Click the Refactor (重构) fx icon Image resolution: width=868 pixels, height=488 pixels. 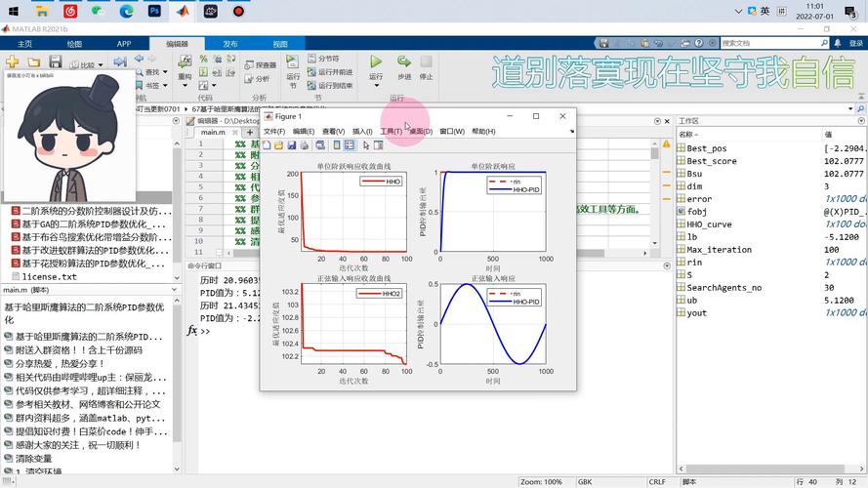[185, 61]
